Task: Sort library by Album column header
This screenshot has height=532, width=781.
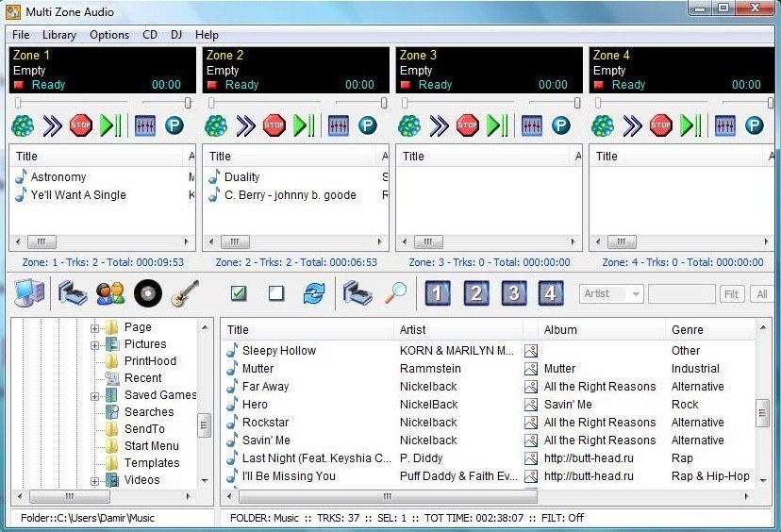Action: tap(601, 330)
